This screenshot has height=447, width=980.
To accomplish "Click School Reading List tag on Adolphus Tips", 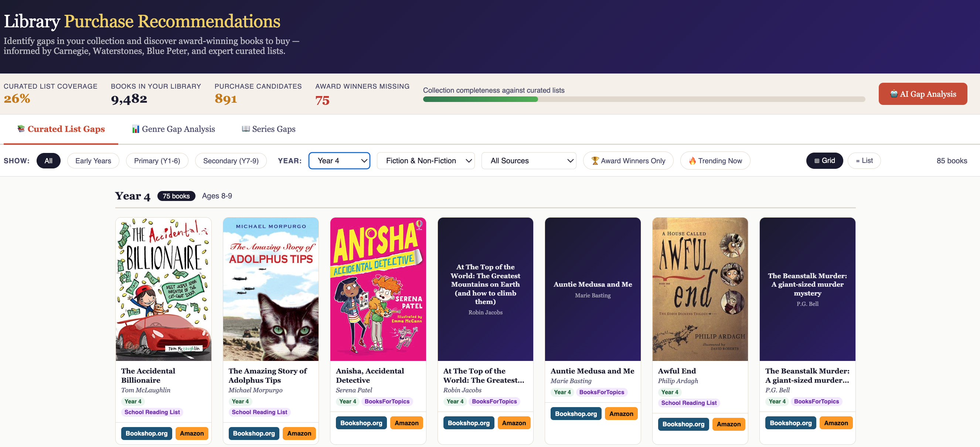I will click(259, 412).
